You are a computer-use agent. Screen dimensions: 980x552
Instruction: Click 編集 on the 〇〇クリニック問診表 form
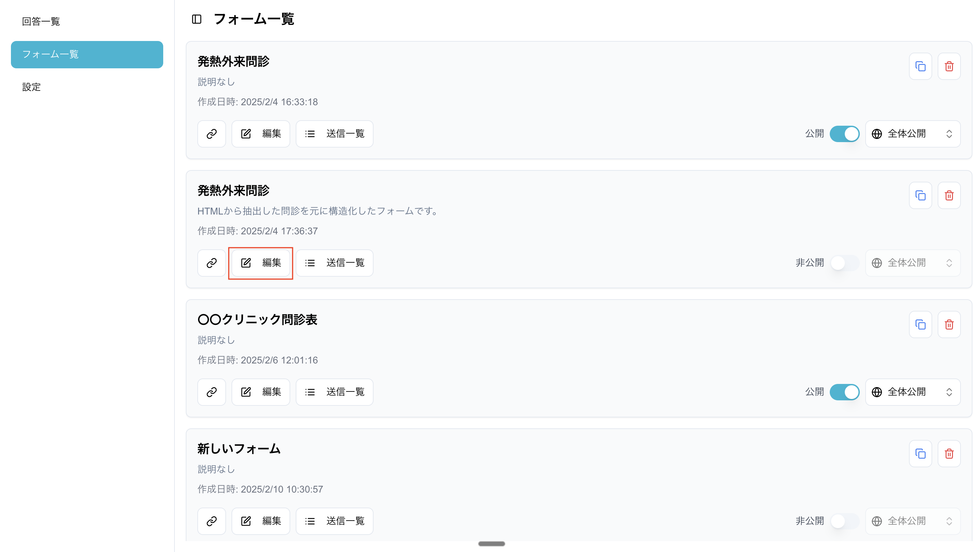coord(261,392)
